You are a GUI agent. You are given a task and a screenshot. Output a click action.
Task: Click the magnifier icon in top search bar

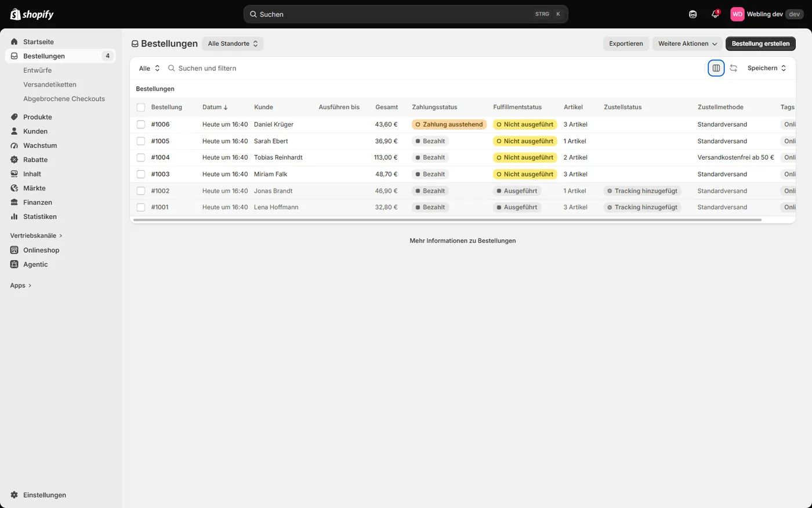[x=253, y=14]
